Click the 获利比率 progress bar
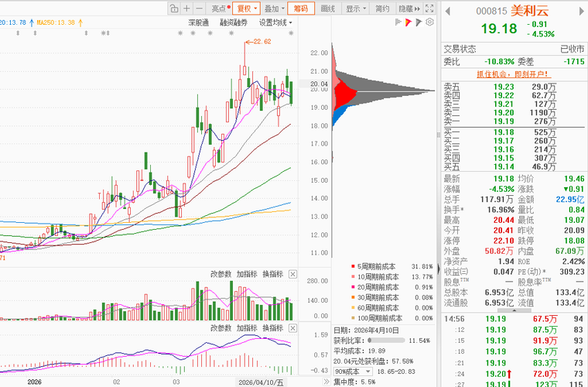The height and width of the screenshot is (387, 588). click(386, 341)
